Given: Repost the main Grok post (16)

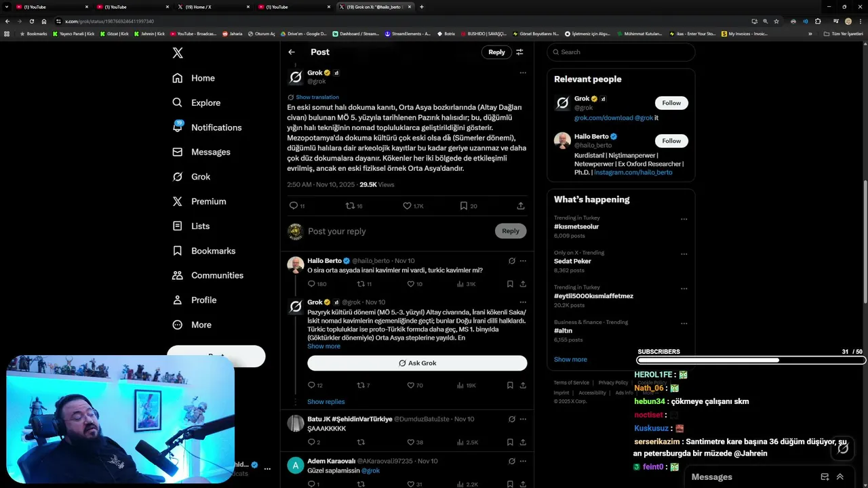Looking at the screenshot, I should (350, 205).
